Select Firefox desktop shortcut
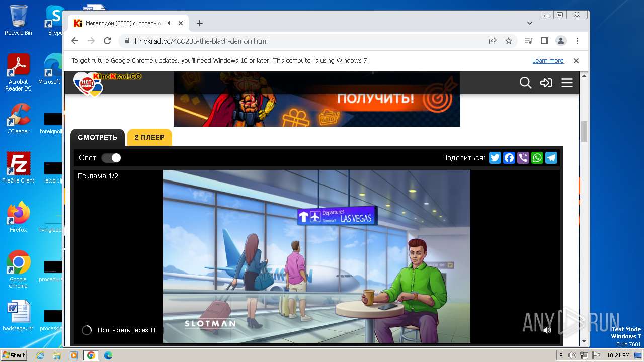 (18, 217)
